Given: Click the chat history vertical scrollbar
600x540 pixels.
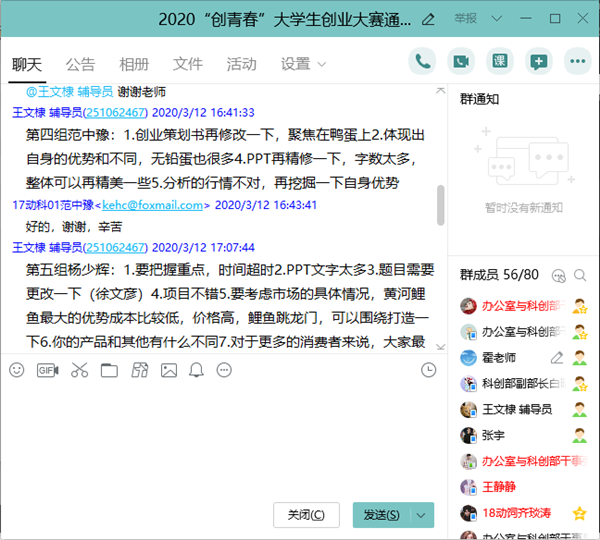Looking at the screenshot, I should 441,203.
